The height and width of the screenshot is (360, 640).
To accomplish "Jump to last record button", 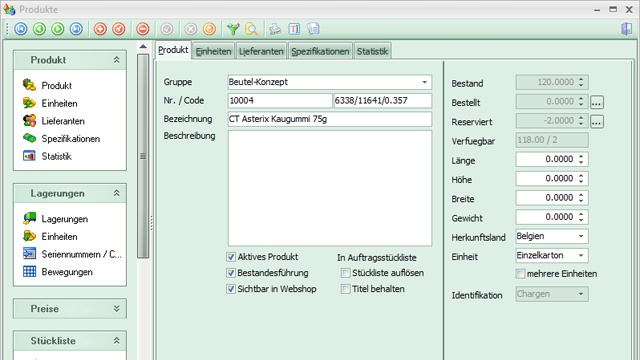I will 76,29.
